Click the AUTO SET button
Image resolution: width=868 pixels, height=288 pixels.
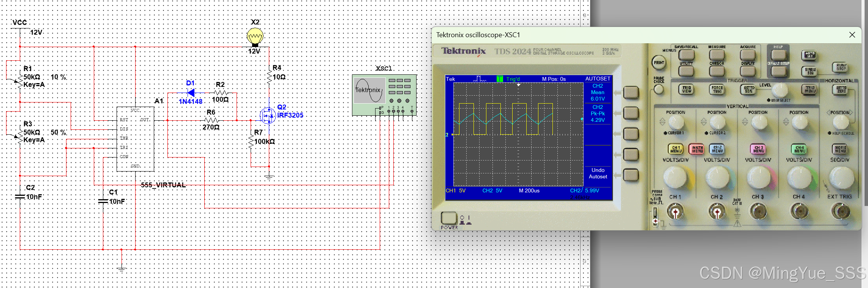(x=810, y=55)
